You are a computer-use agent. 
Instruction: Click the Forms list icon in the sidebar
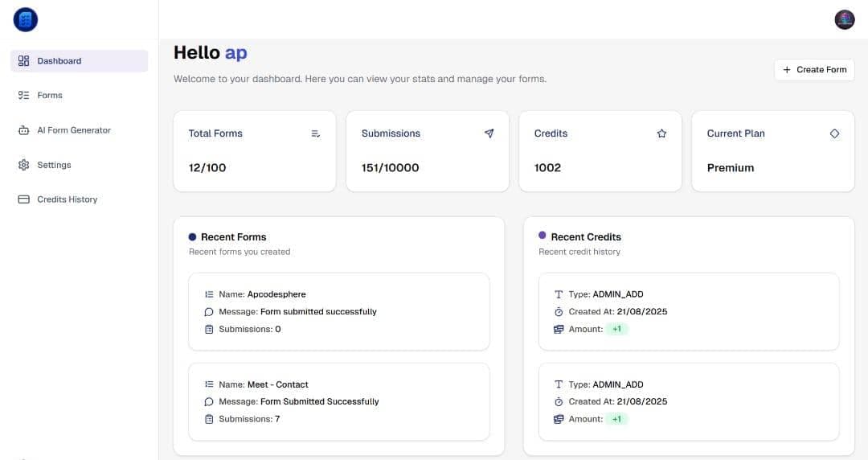pos(23,96)
